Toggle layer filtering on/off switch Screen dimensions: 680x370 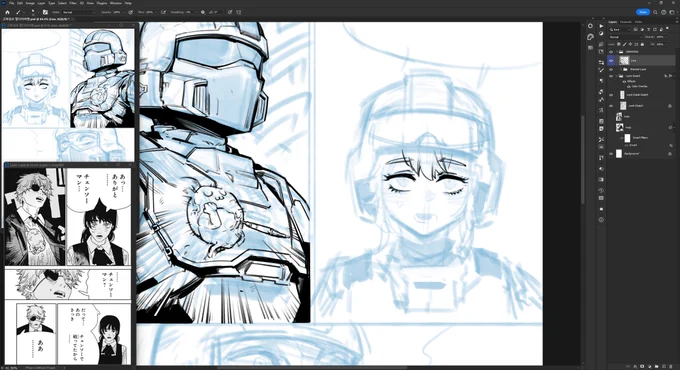click(x=667, y=28)
